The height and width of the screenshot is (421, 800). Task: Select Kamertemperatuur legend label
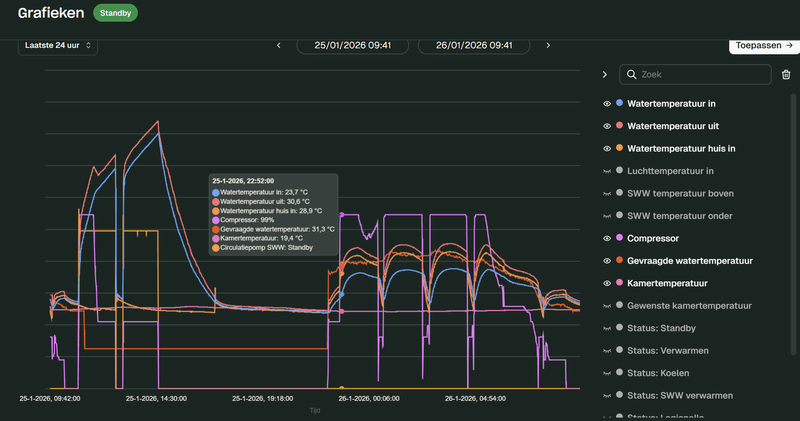pos(667,283)
